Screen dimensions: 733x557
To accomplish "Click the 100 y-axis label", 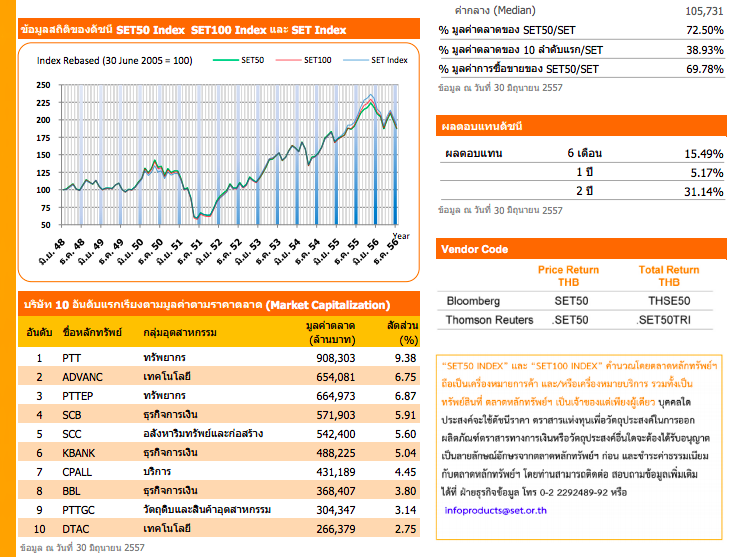I will (x=43, y=190).
